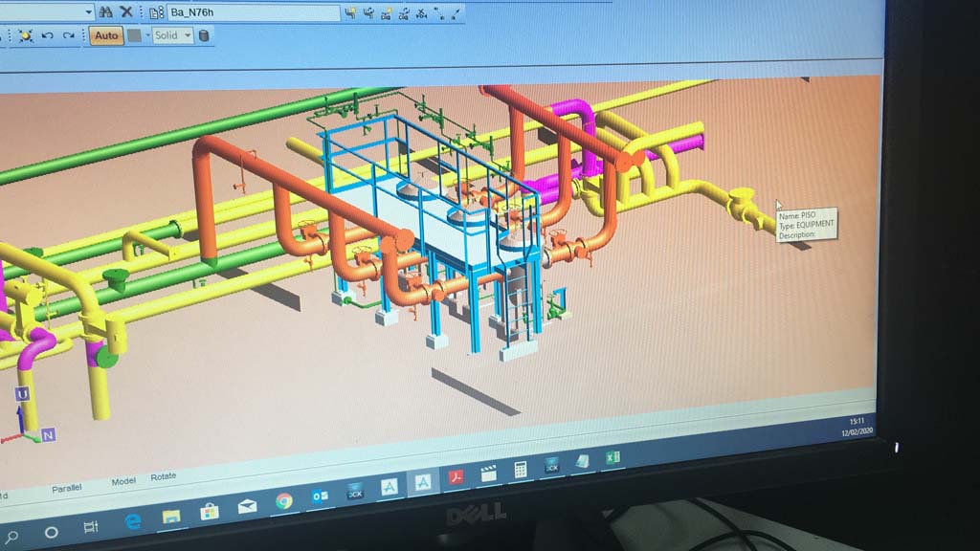Open Outlook from taskbar
Screen dimensions: 980x551
[x=320, y=496]
